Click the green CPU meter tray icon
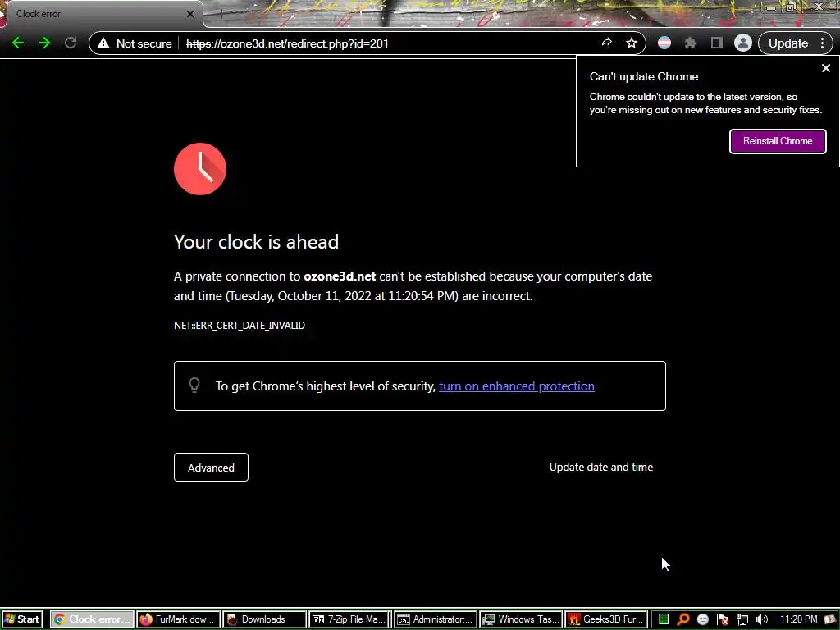This screenshot has height=630, width=840. tap(663, 619)
